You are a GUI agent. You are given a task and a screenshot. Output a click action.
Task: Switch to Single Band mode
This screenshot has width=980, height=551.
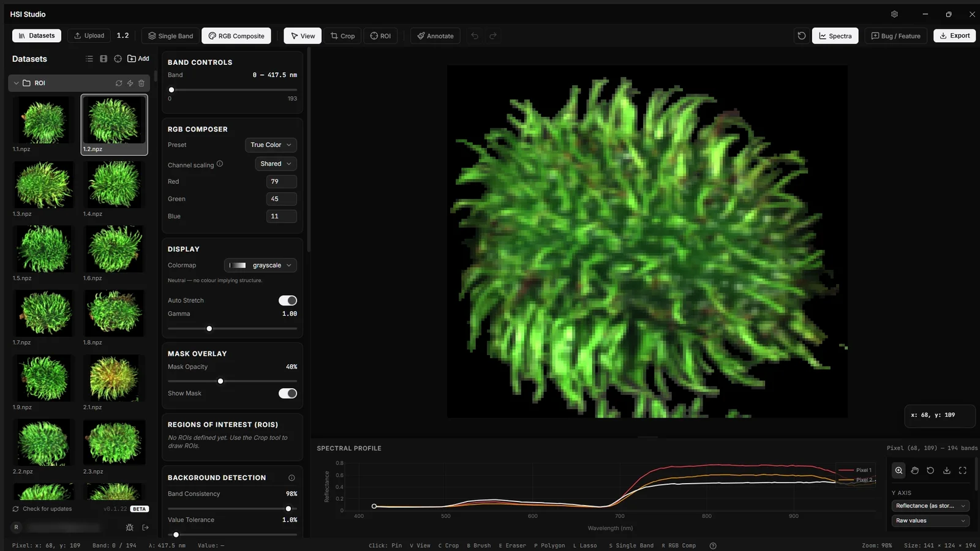click(x=170, y=36)
